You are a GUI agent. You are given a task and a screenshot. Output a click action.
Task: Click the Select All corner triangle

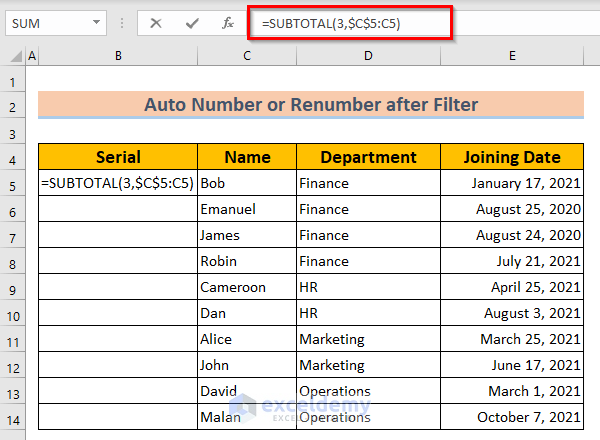pyautogui.click(x=13, y=57)
